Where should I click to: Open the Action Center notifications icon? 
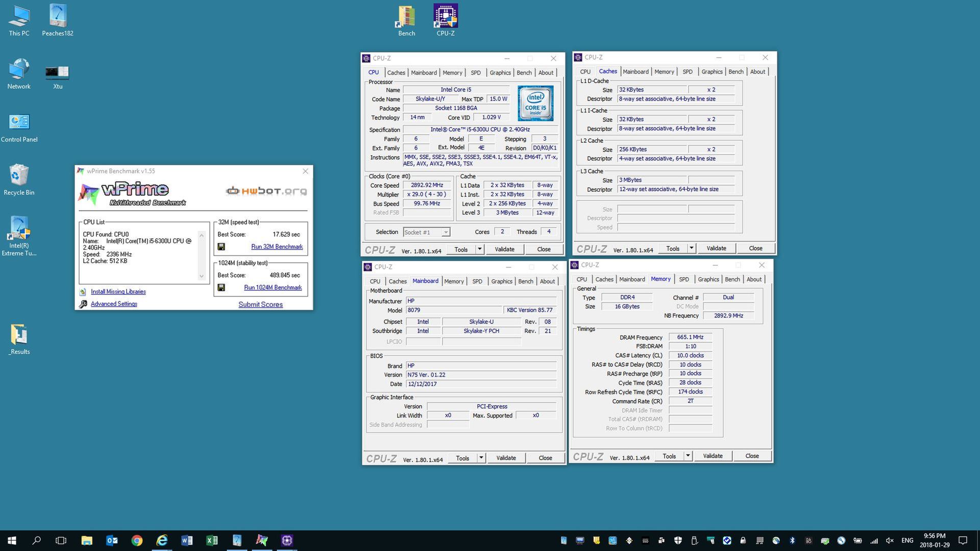[963, 540]
